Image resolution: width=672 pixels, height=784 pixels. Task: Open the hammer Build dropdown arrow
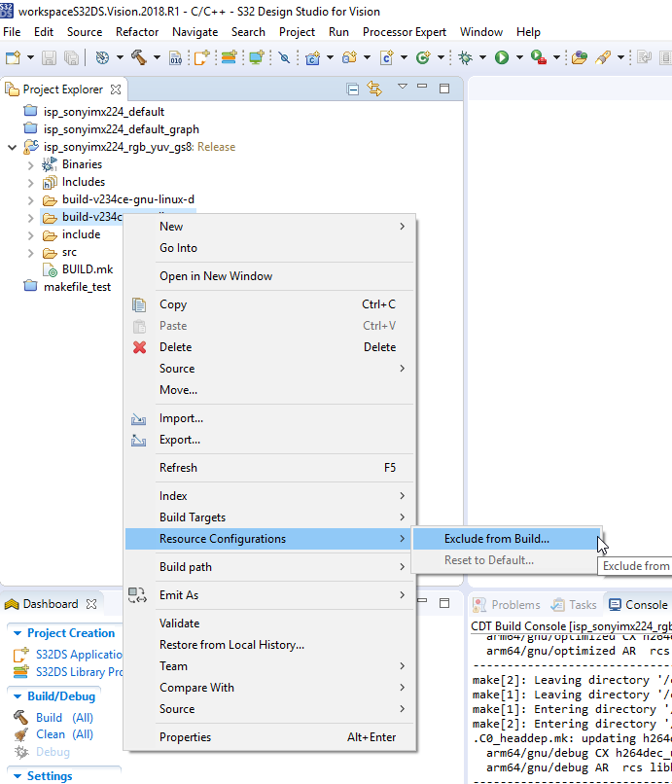pos(157,57)
